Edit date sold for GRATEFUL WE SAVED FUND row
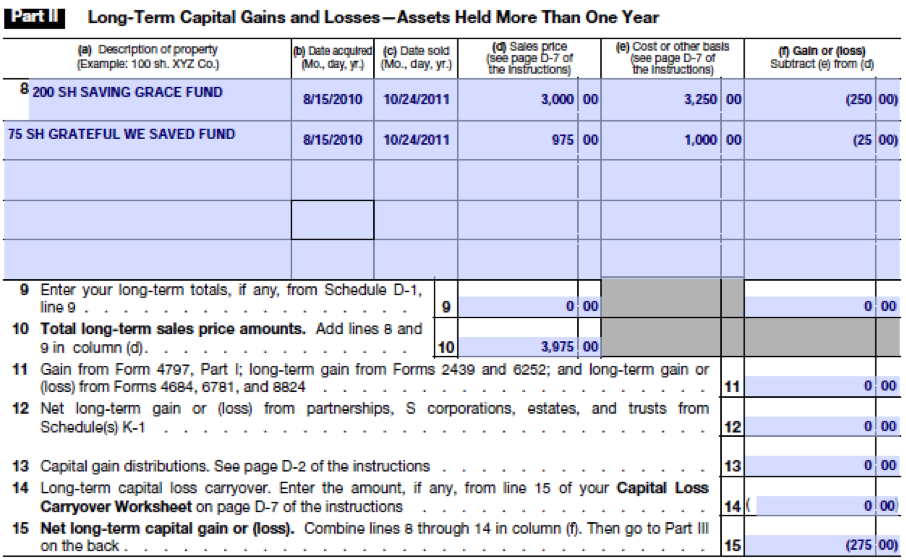This screenshot has width=906, height=560. [x=416, y=140]
